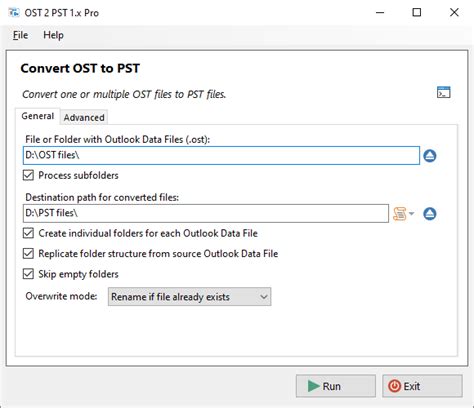
Task: Close the OST 2 PST window
Action: pos(454,13)
